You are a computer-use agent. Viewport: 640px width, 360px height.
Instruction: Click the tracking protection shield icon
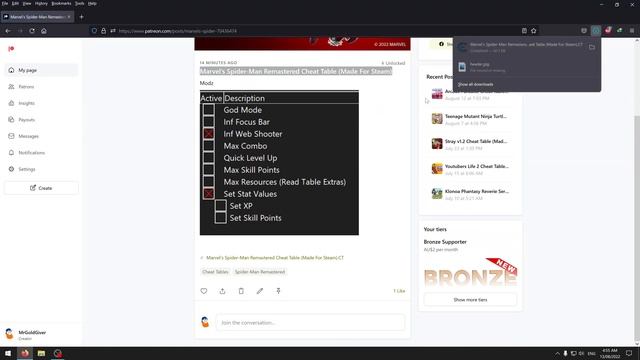(x=94, y=31)
